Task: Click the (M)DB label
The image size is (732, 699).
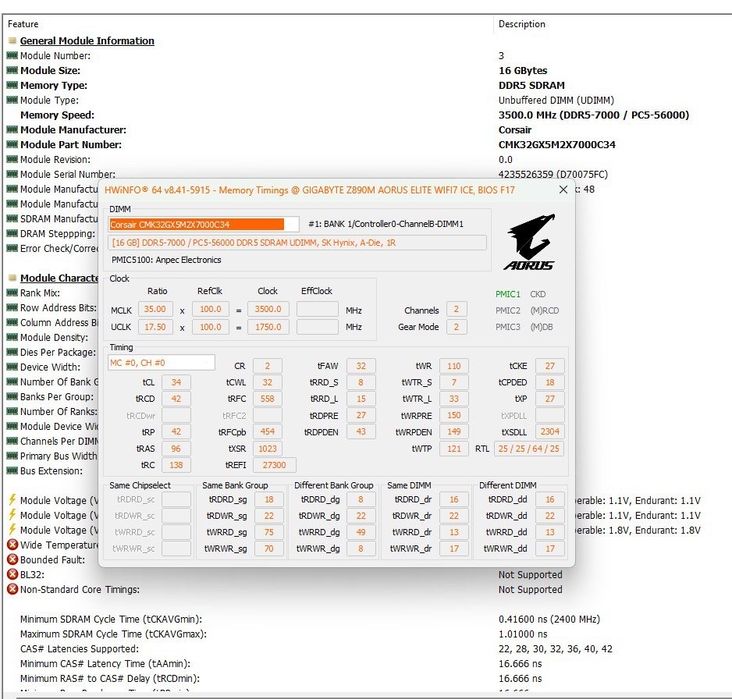Action: pos(542,327)
